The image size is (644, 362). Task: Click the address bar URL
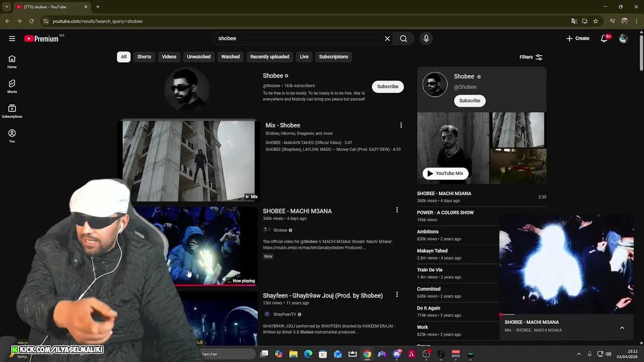(x=97, y=21)
